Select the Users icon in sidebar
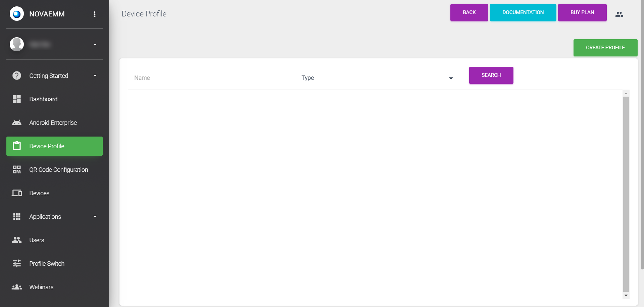Screen dimensions: 644x307 tap(16, 240)
